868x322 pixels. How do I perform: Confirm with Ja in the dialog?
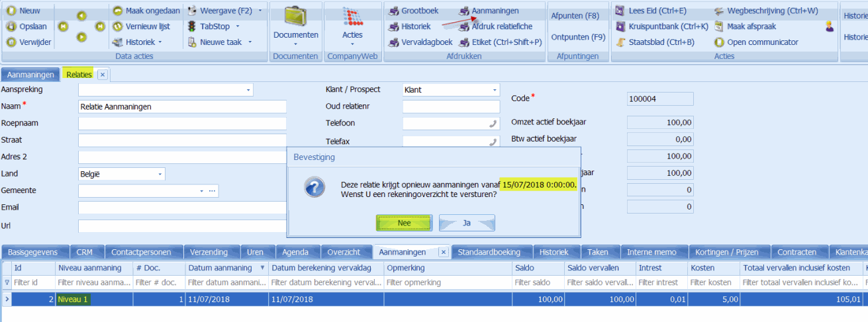467,223
